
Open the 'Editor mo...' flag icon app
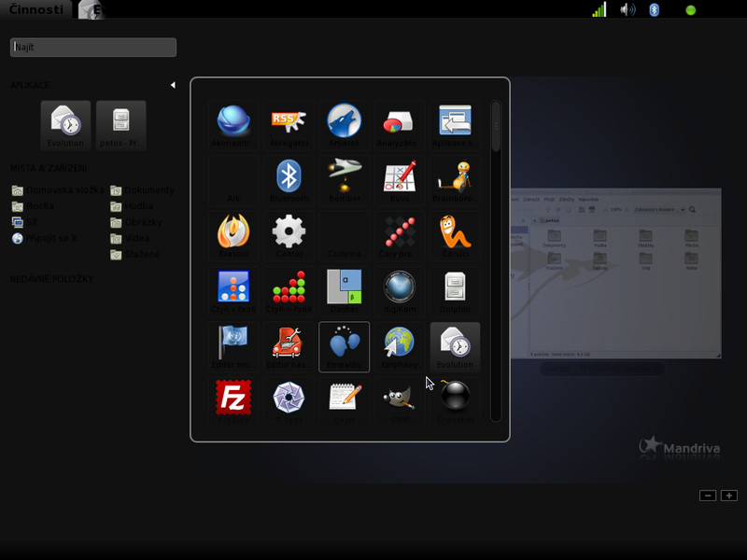point(233,346)
